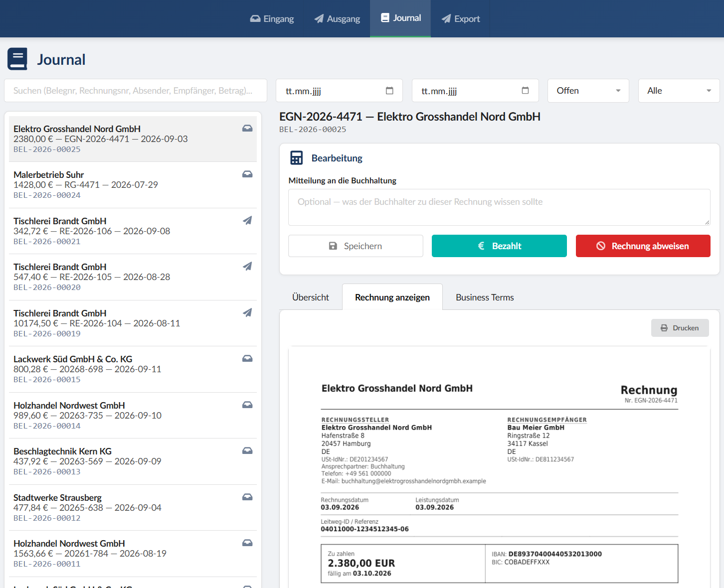Go to the Export navigation tab
Viewport: 724px width, 588px height.
pyautogui.click(x=461, y=18)
